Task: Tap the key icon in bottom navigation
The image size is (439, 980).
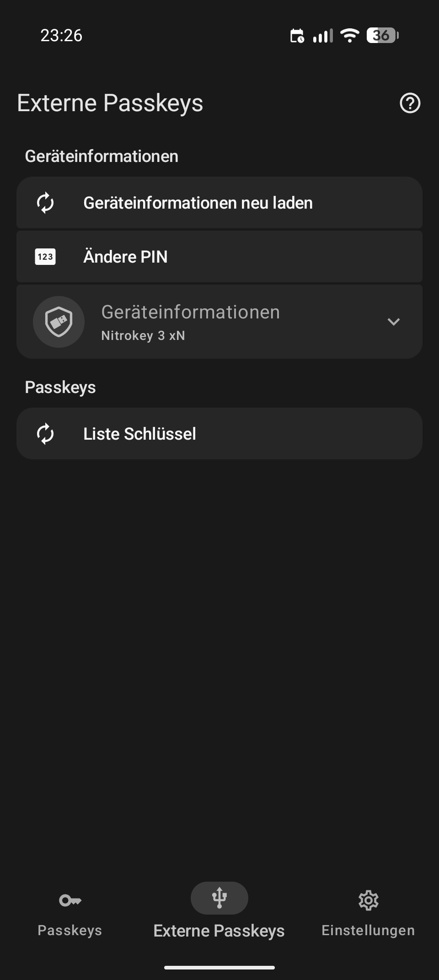Action: tap(70, 900)
